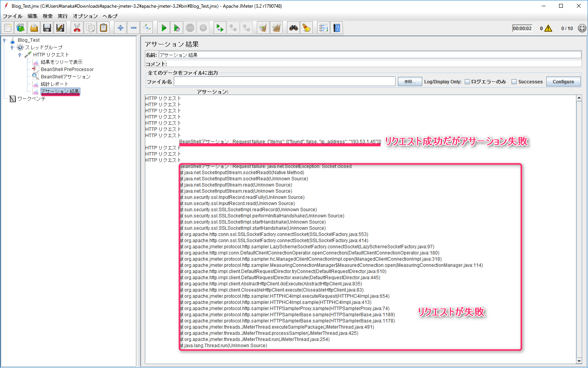Select BeanShellアサーション in tree
Image resolution: width=588 pixels, height=368 pixels.
tap(66, 77)
